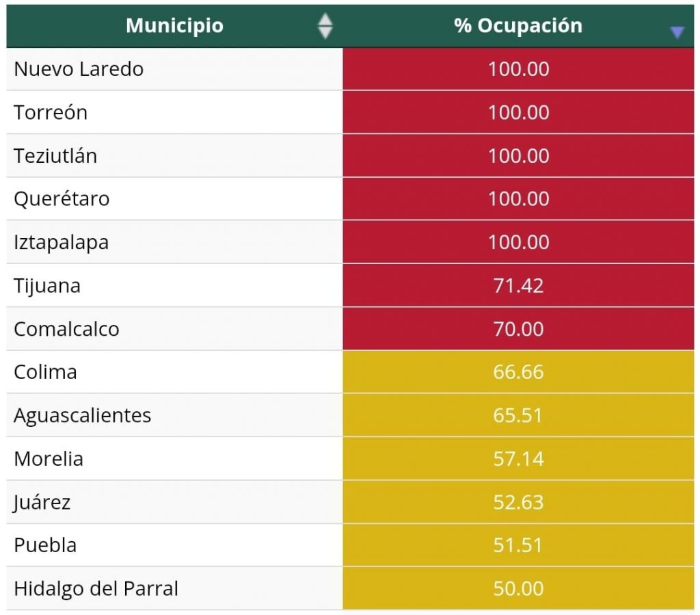
Task: Click Tijuana's 71.42 occupancy cell
Action: point(517,285)
